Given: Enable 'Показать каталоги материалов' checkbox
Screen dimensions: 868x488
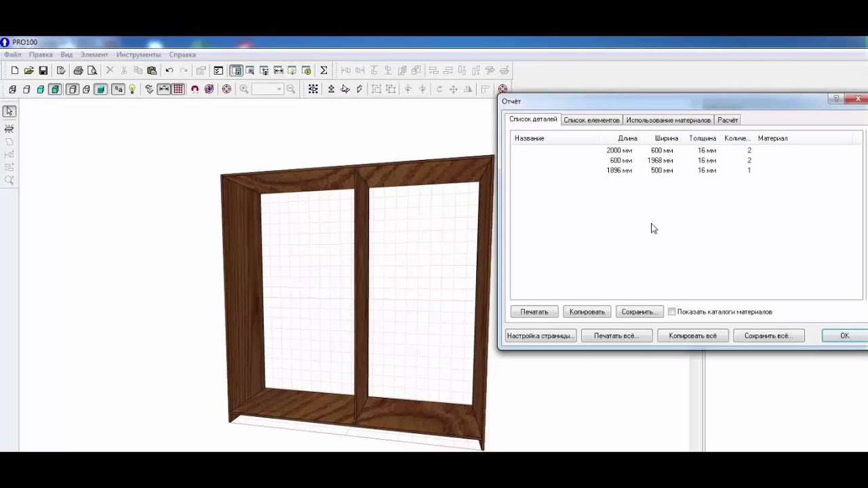Looking at the screenshot, I should pos(671,312).
